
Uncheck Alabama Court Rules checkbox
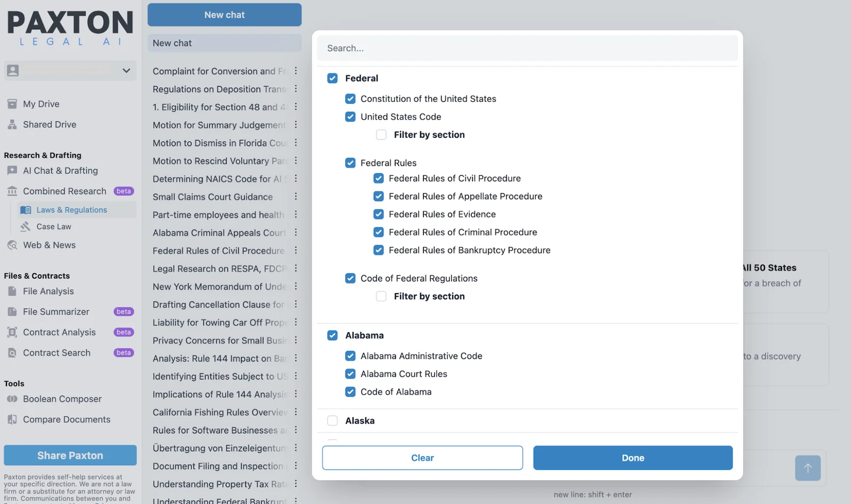coord(350,374)
